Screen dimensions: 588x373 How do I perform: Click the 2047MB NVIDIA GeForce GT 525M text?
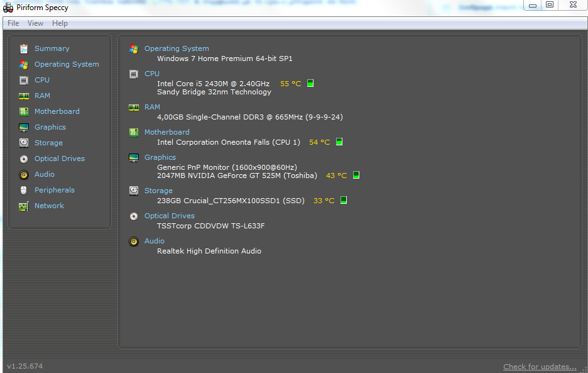[237, 175]
